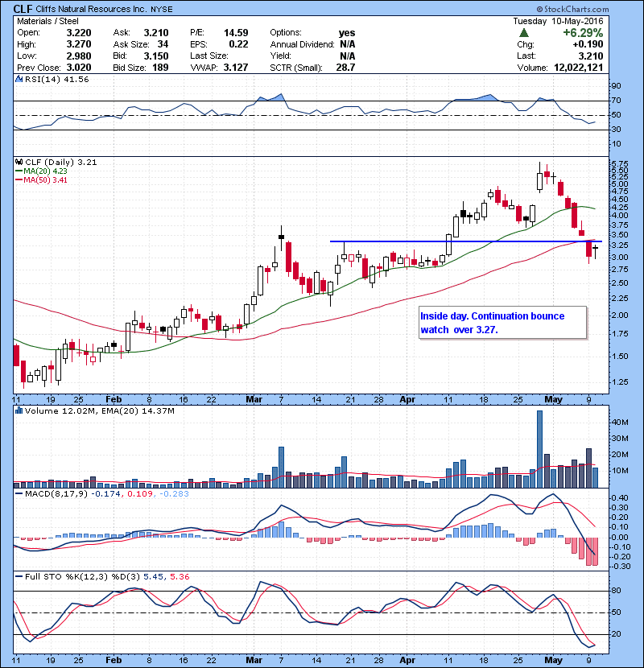Select the High value 3.270
This screenshot has width=644, height=668.
pyautogui.click(x=79, y=44)
